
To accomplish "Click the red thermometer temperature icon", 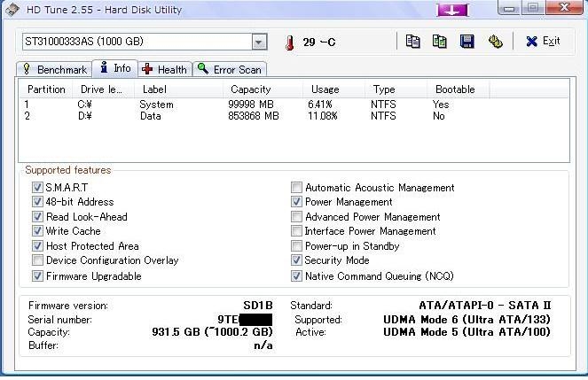I will click(289, 43).
